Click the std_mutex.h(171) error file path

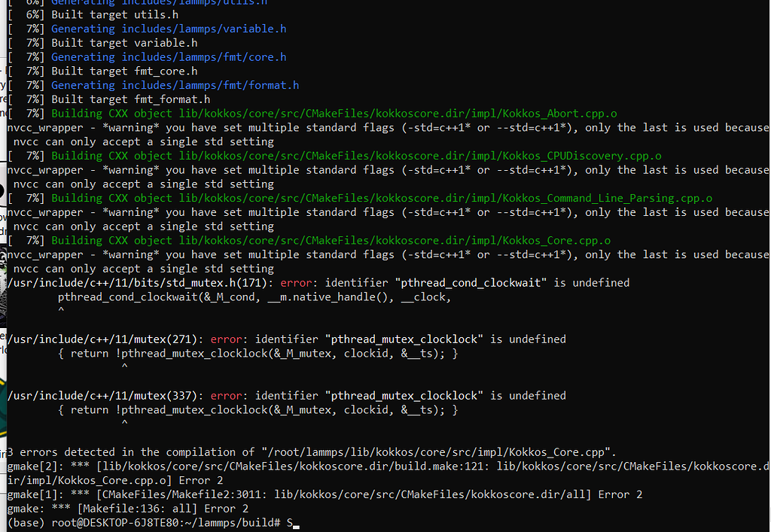(140, 283)
